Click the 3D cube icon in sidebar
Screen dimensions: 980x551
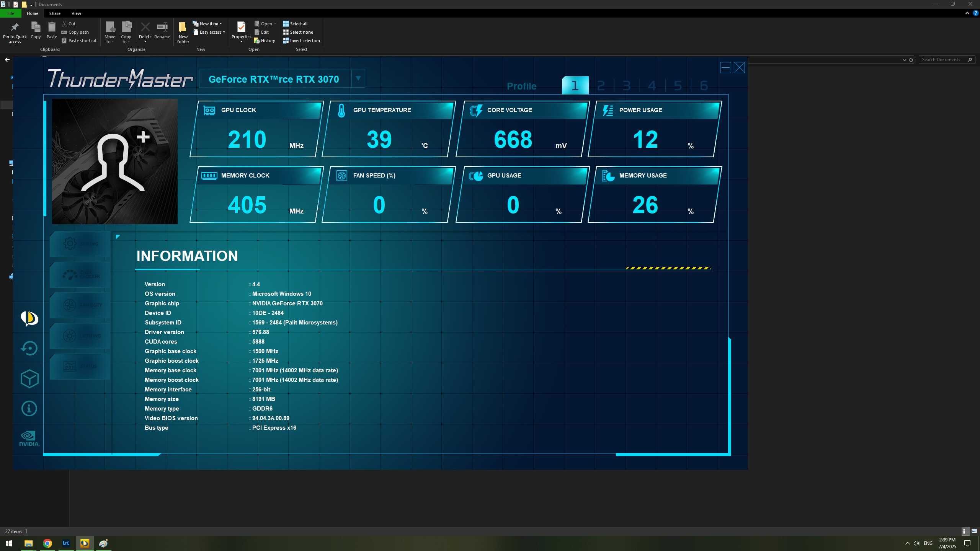[x=29, y=379]
